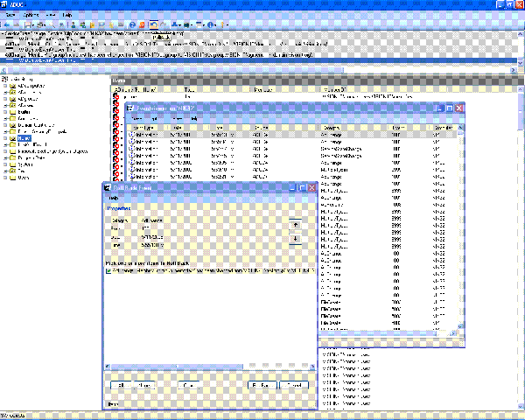
Task: Click the up arrow in Roll Back dialog
Action: coord(295,224)
